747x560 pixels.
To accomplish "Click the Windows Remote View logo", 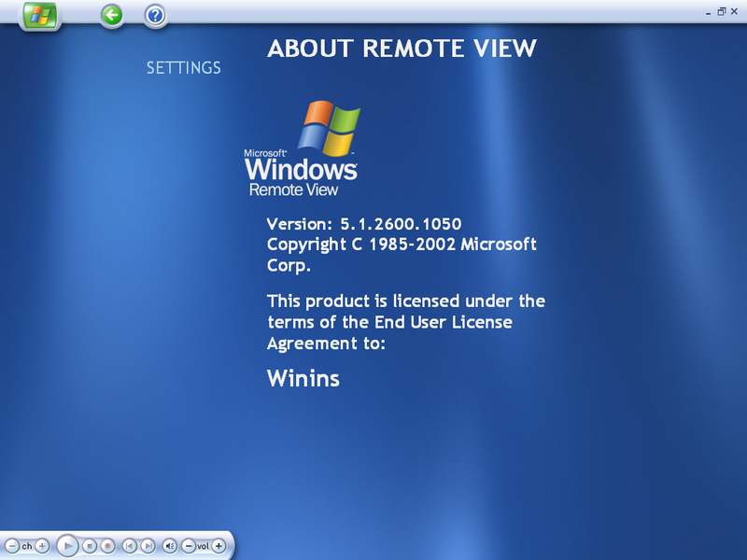I will pyautogui.click(x=301, y=148).
